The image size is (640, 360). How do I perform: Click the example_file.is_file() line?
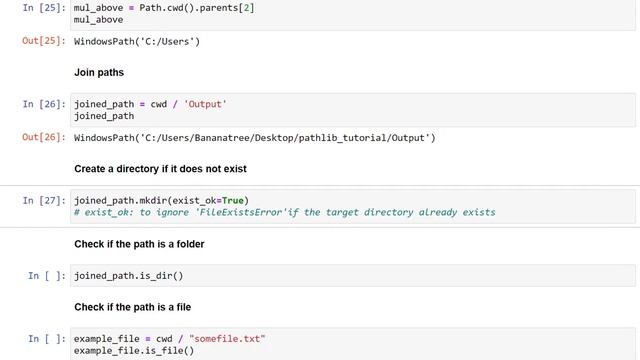pos(134,351)
